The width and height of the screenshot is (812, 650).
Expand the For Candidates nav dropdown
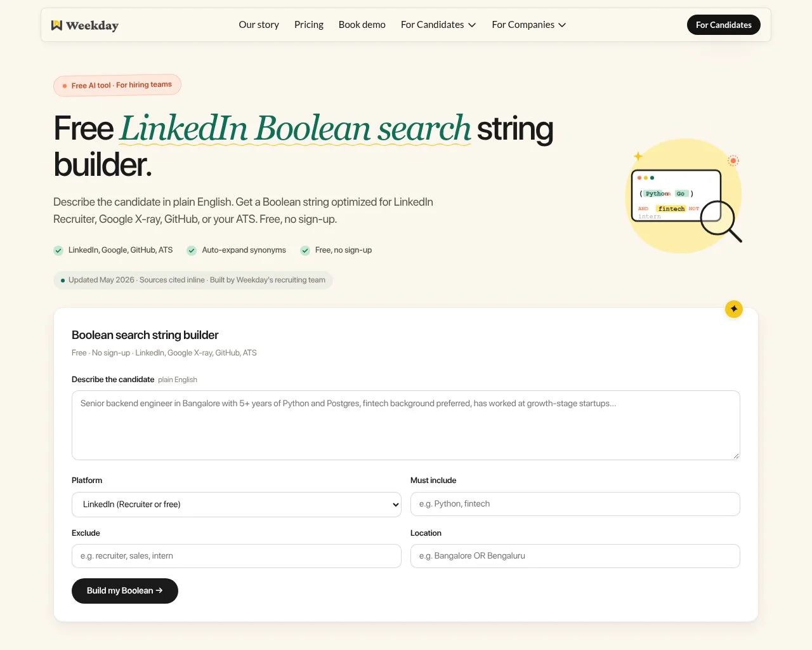[438, 25]
